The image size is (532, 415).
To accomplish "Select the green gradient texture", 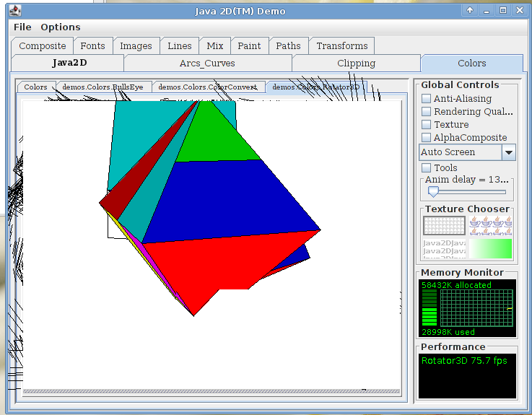I will 491,249.
